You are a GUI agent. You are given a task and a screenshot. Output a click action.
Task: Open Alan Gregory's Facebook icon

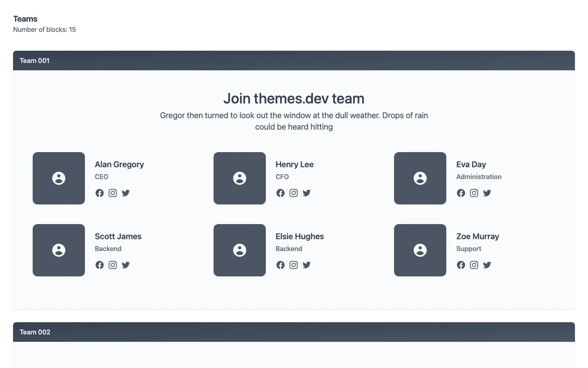[x=100, y=193]
